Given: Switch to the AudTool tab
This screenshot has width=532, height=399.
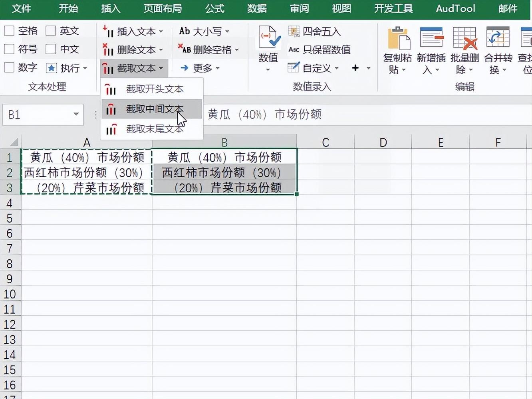Looking at the screenshot, I should click(x=455, y=8).
